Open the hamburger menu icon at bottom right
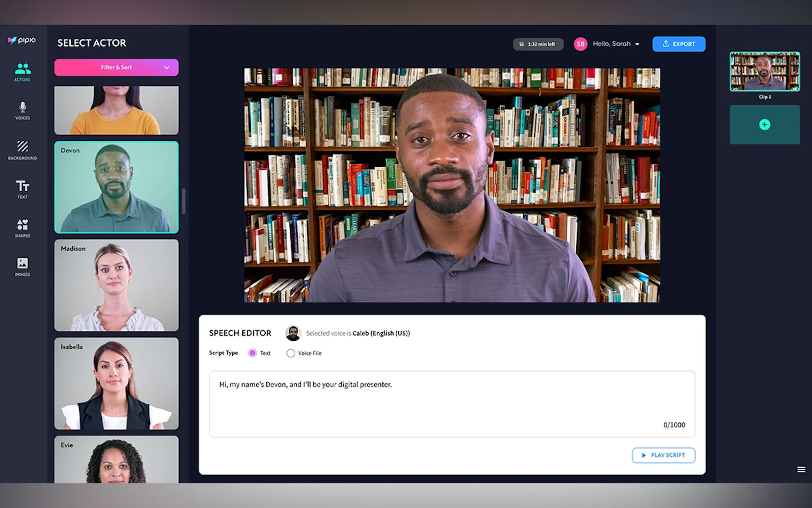This screenshot has width=812, height=508. click(x=801, y=469)
